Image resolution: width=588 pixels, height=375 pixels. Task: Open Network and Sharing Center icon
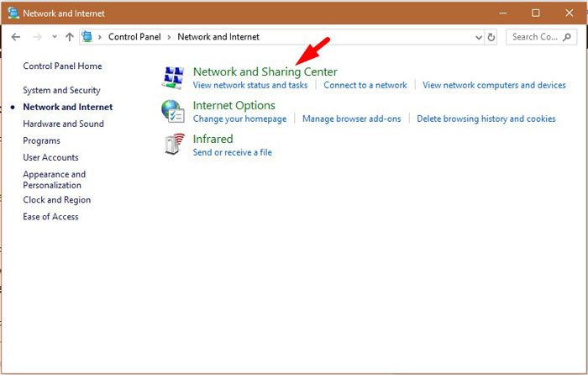[x=173, y=77]
